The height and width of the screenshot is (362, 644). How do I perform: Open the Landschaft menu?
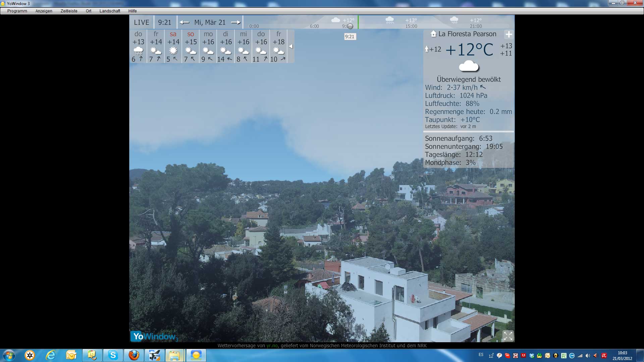coord(110,11)
